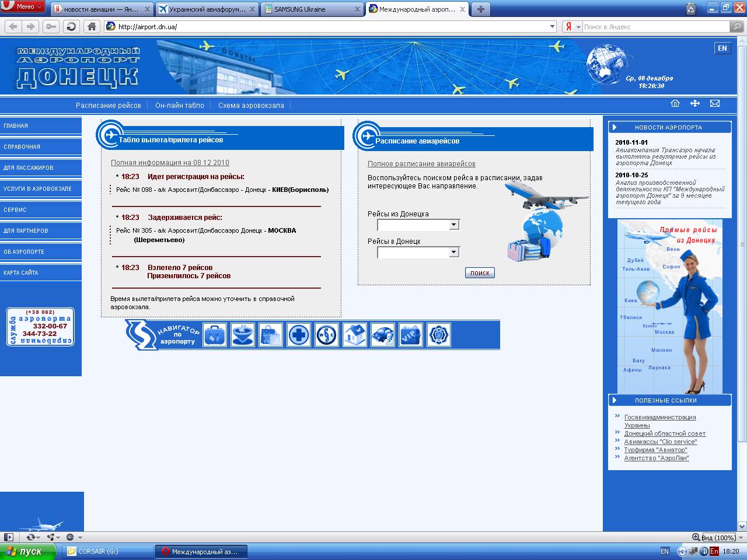Open the Opera 'Меню' dropdown
This screenshot has height=560, width=747.
[x=23, y=6]
